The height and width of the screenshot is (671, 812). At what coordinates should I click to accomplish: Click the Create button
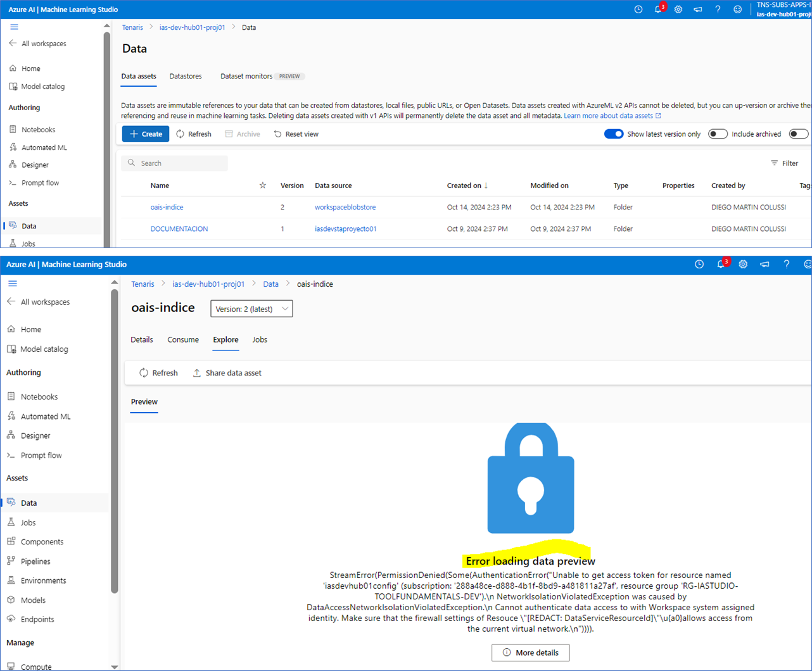coord(146,134)
